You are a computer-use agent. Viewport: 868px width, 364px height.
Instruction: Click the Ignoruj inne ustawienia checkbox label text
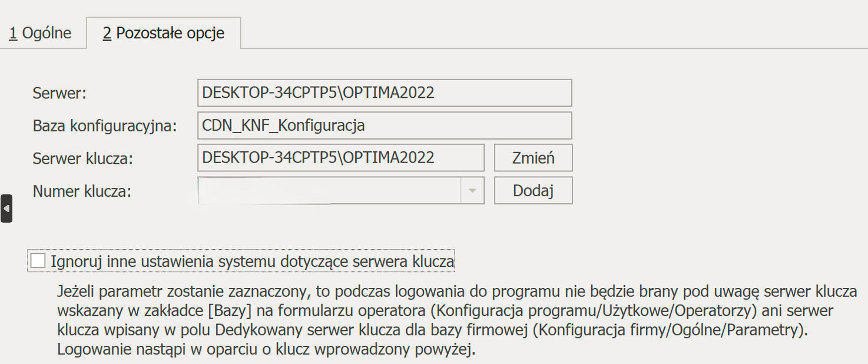tap(252, 262)
